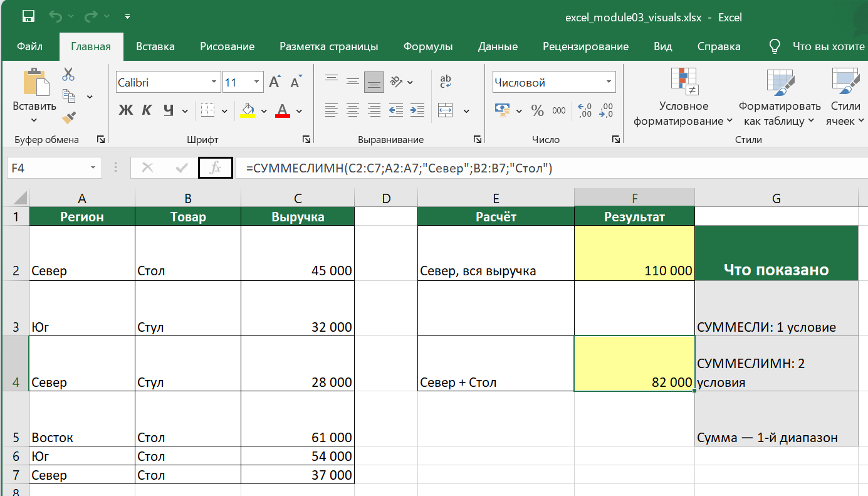Apply thousands separator 000 icon
The height and width of the screenshot is (496, 868).
(x=559, y=110)
